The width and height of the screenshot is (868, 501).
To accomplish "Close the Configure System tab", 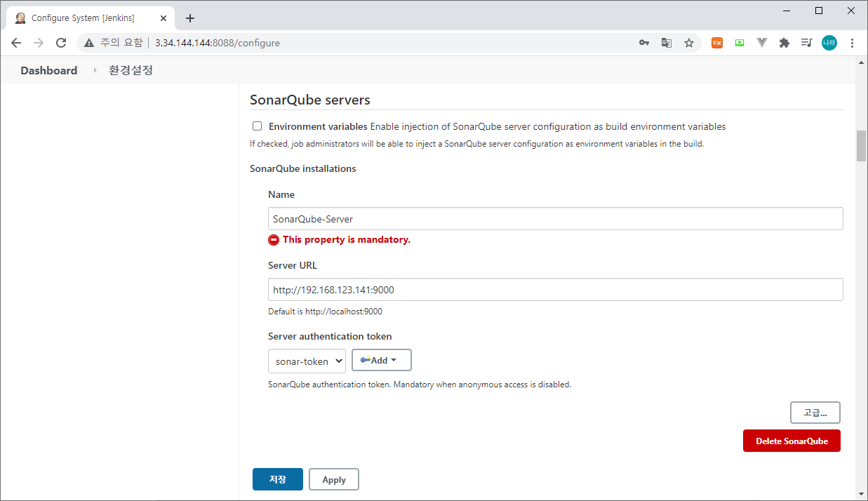I will (163, 18).
